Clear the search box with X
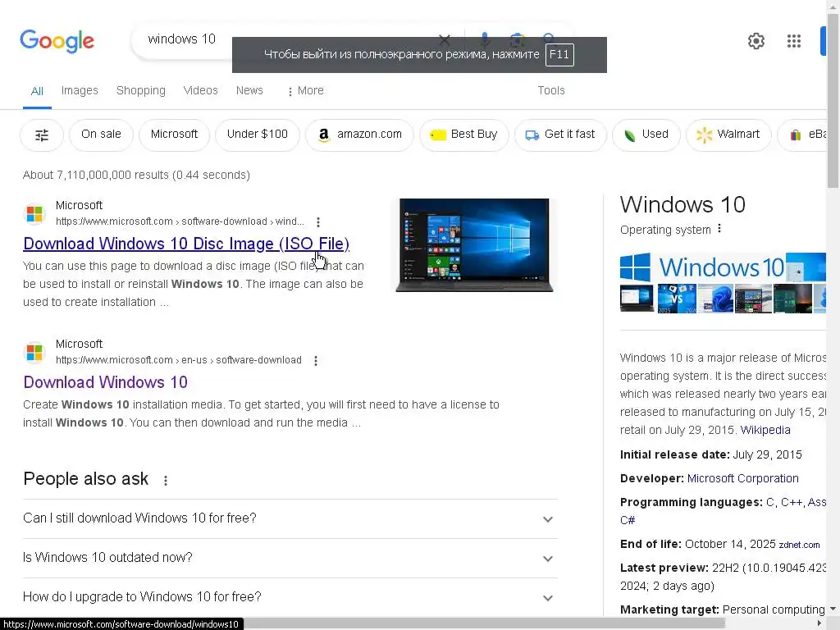Screen dimensions: 840x630 pyautogui.click(x=444, y=39)
